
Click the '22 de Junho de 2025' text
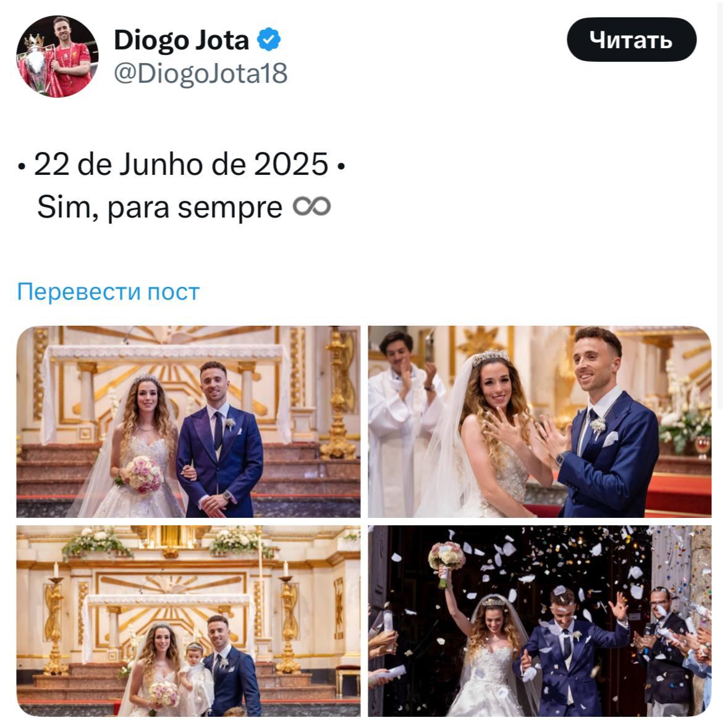pos(181,164)
